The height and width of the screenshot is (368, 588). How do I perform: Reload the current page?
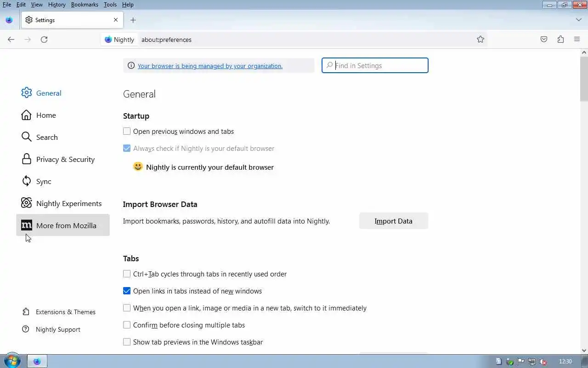tap(44, 40)
